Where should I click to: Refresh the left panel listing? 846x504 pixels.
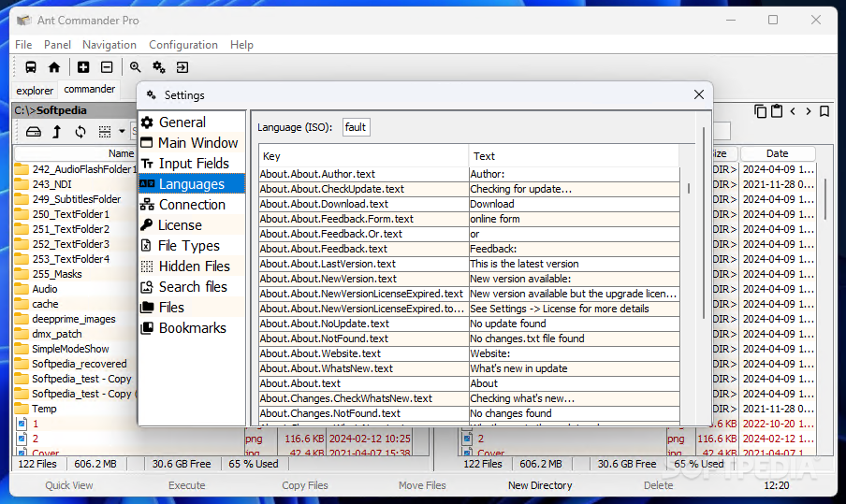pos(80,132)
